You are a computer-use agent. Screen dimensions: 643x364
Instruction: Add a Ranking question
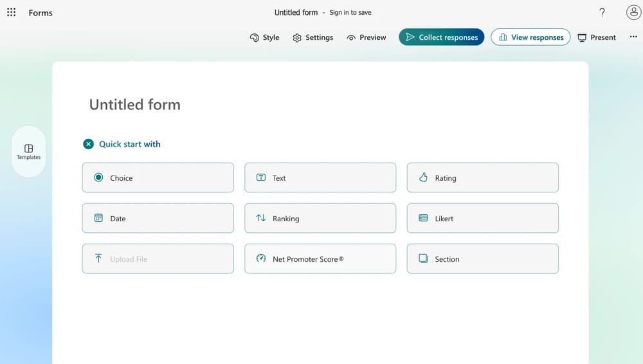click(320, 218)
